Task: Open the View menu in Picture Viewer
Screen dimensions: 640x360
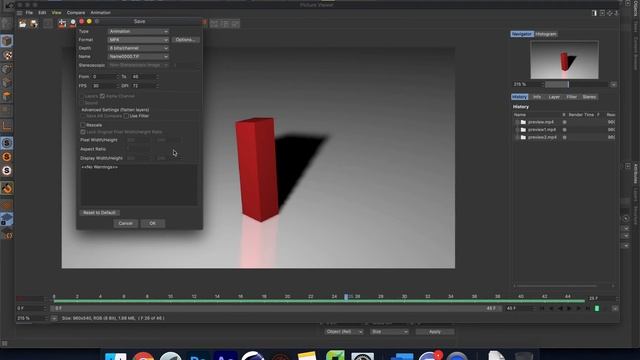Action: 56,13
